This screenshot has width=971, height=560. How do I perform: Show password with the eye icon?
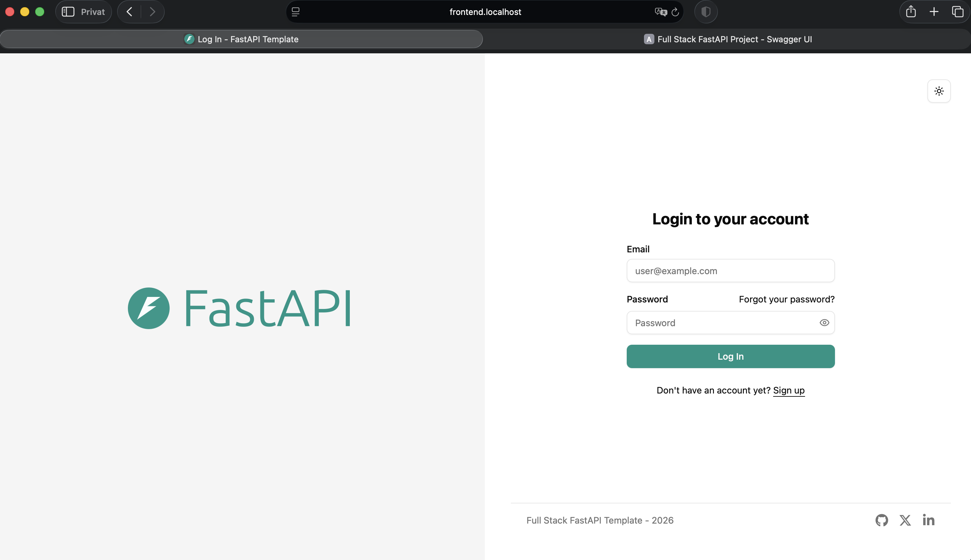pyautogui.click(x=824, y=323)
